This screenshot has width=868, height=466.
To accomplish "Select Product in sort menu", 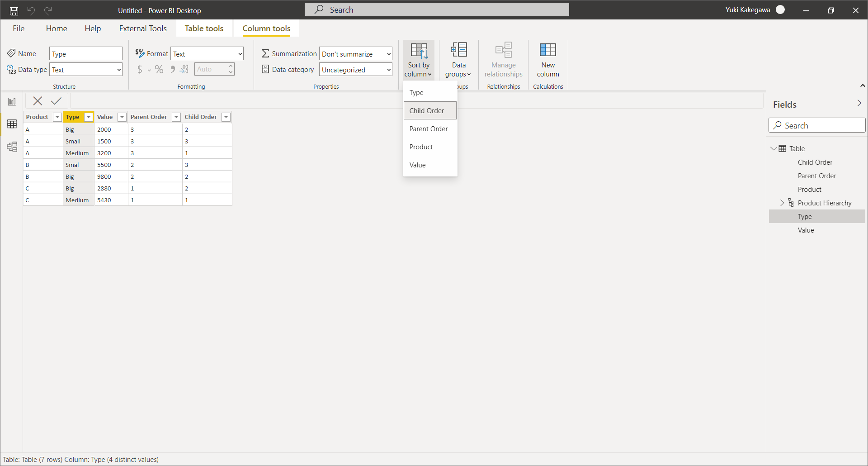I will pyautogui.click(x=430, y=147).
